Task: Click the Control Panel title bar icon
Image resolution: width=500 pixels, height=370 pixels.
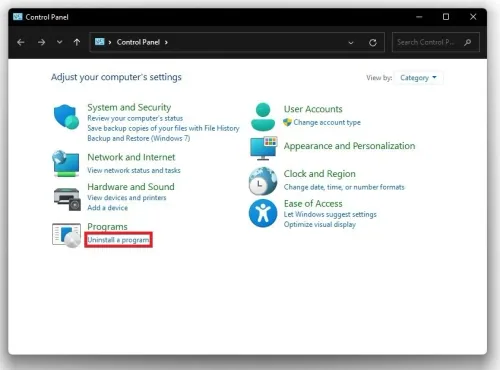Action: click(18, 17)
